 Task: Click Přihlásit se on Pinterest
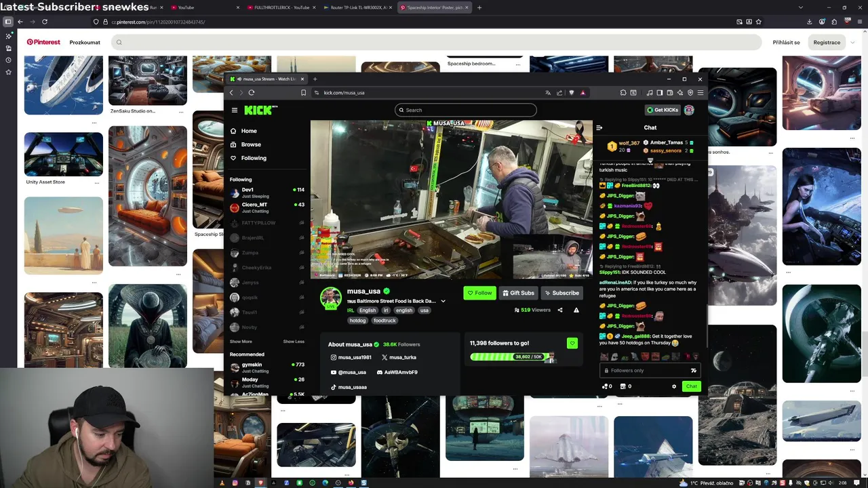click(786, 42)
